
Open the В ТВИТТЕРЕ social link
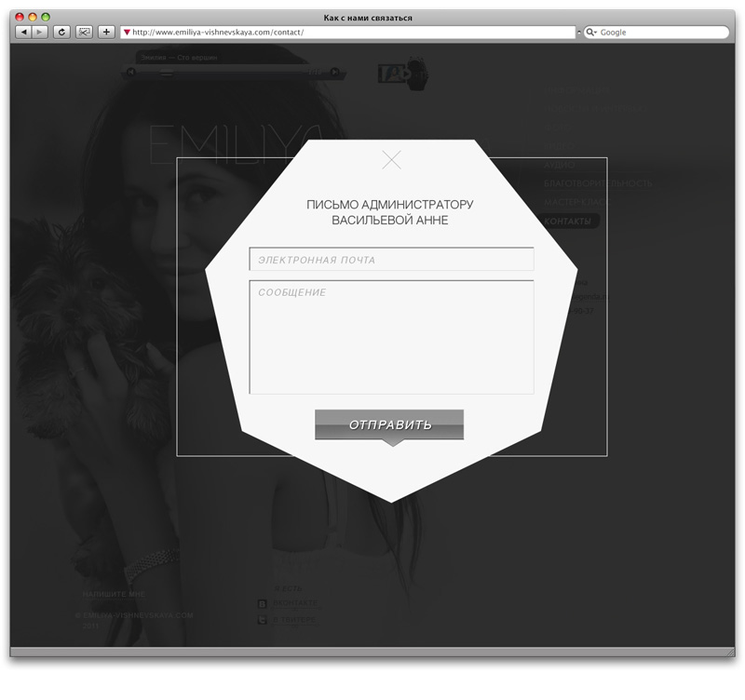(294, 620)
